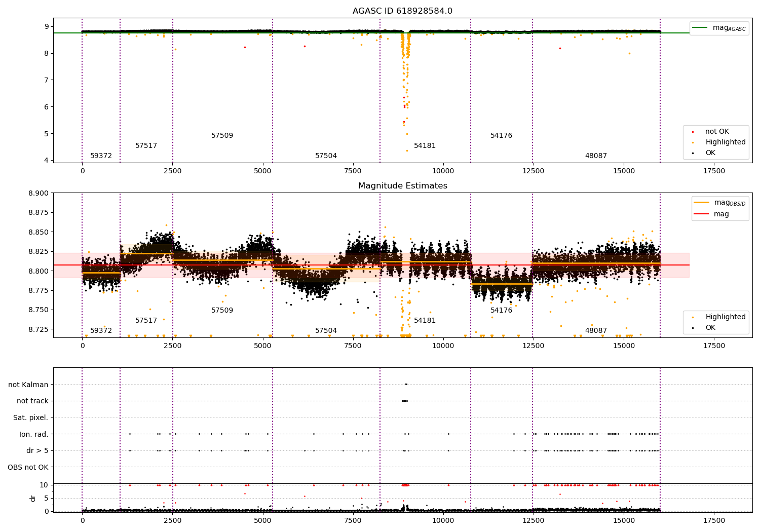
Task: Click OBSID label 48087 in top plot
Action: click(x=596, y=156)
